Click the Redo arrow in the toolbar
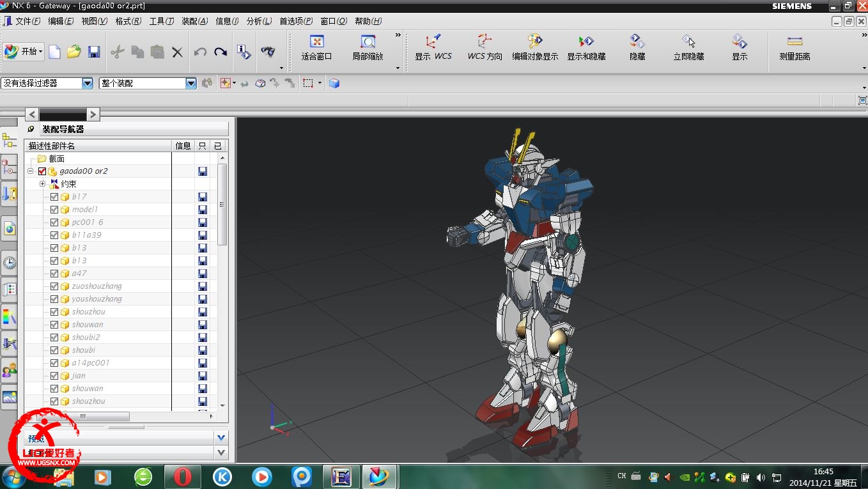Viewport: 868px width, 489px height. point(221,52)
